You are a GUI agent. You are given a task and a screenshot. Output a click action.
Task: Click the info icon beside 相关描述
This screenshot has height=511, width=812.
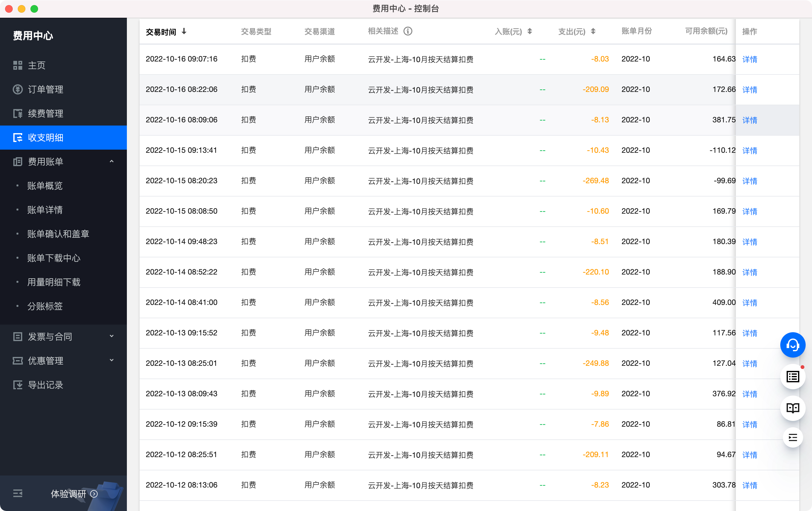(408, 31)
